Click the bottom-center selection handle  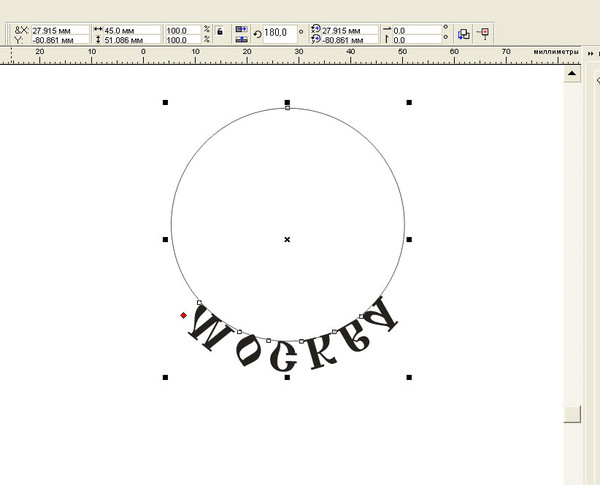point(287,377)
